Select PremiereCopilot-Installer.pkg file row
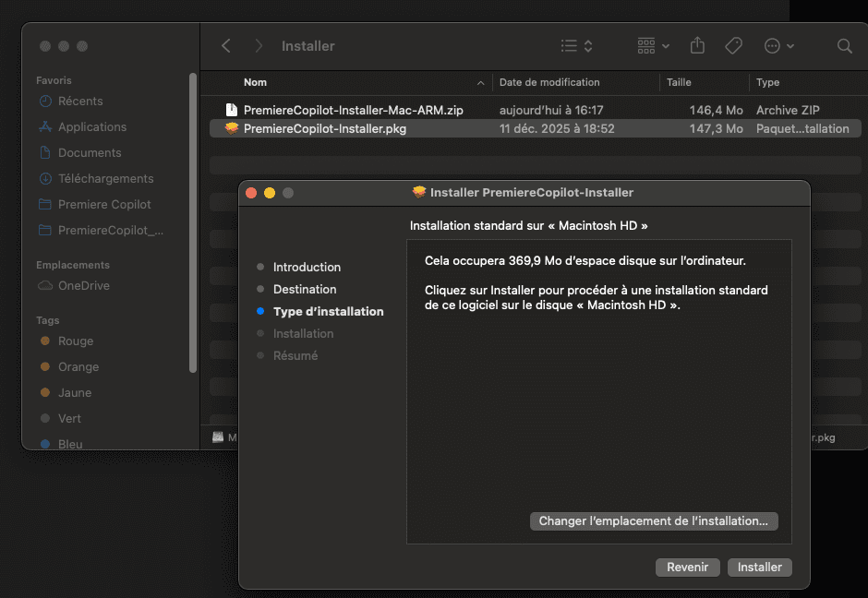Image resolution: width=868 pixels, height=598 pixels. [x=536, y=128]
